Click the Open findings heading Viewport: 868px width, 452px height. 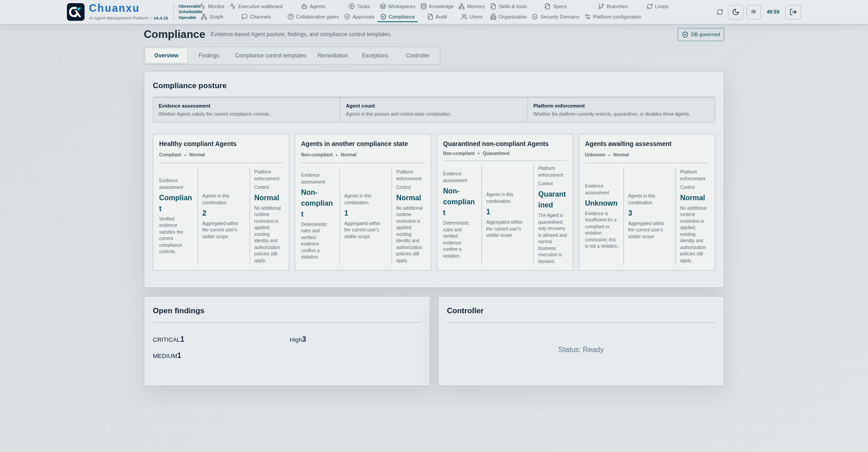[179, 311]
